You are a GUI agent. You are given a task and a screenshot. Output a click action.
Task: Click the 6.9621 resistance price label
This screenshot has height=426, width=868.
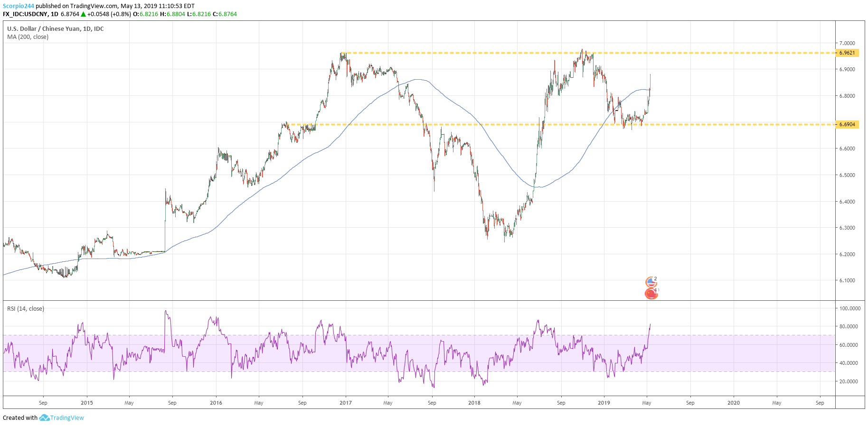pyautogui.click(x=847, y=53)
